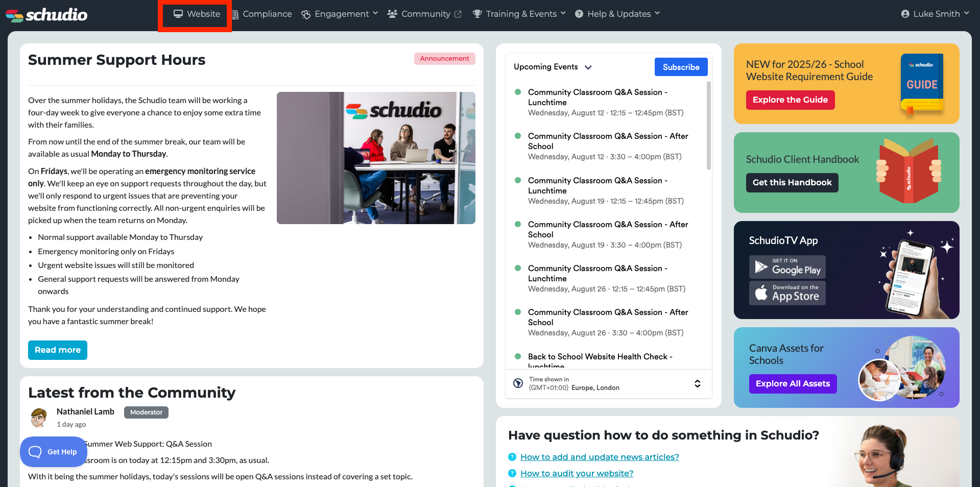
Task: Open How to audit your website link
Action: 577,473
